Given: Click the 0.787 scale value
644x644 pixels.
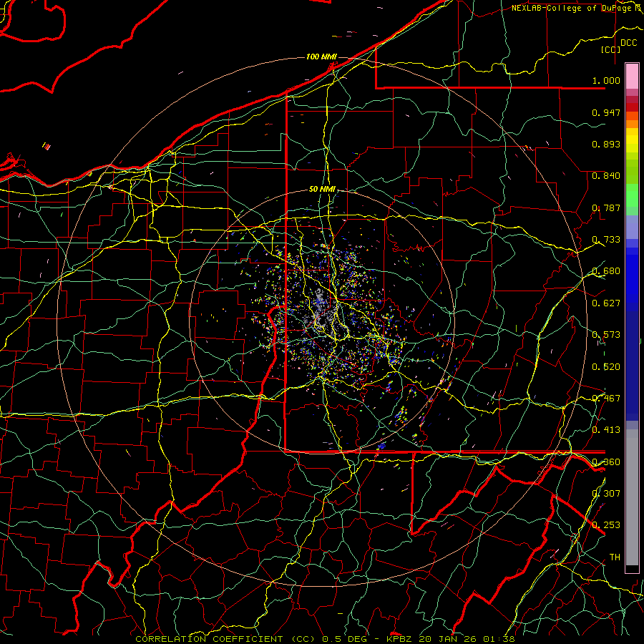Looking at the screenshot, I should click(x=606, y=208).
